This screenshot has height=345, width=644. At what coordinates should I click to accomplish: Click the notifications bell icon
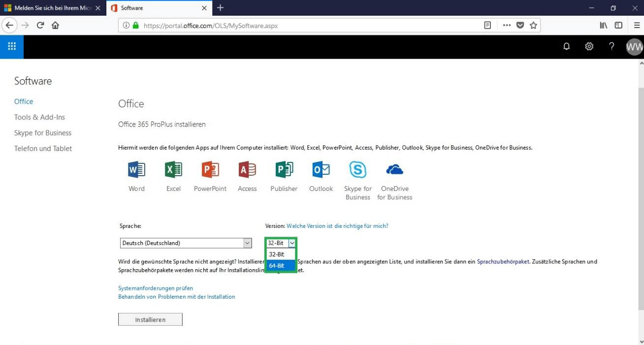point(567,46)
